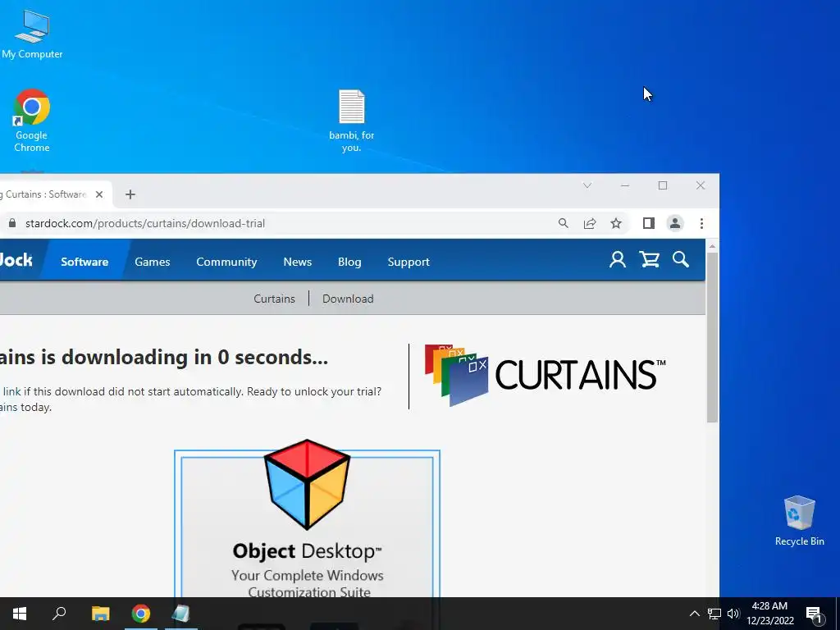Open the Chrome profile avatar menu
The width and height of the screenshot is (840, 630).
(675, 223)
